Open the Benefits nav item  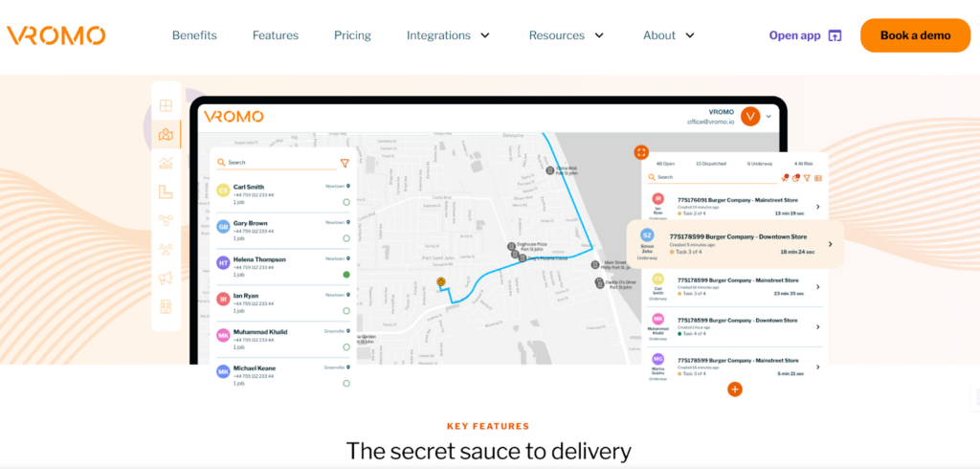pos(194,35)
